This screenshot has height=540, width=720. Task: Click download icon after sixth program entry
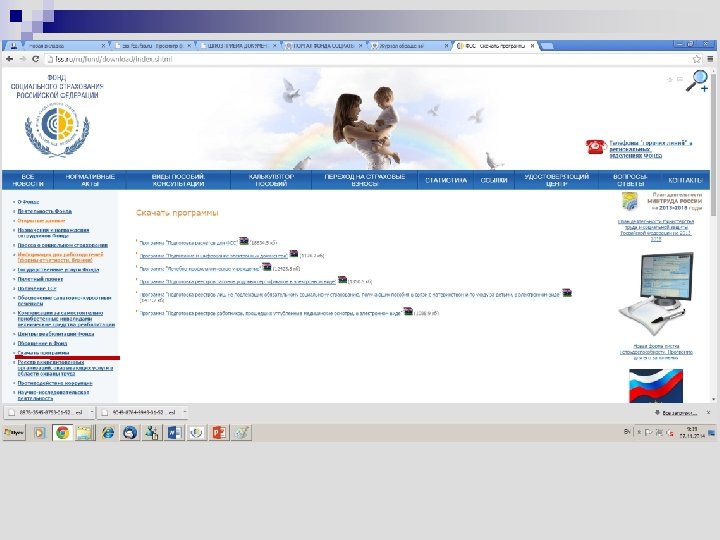[x=408, y=311]
